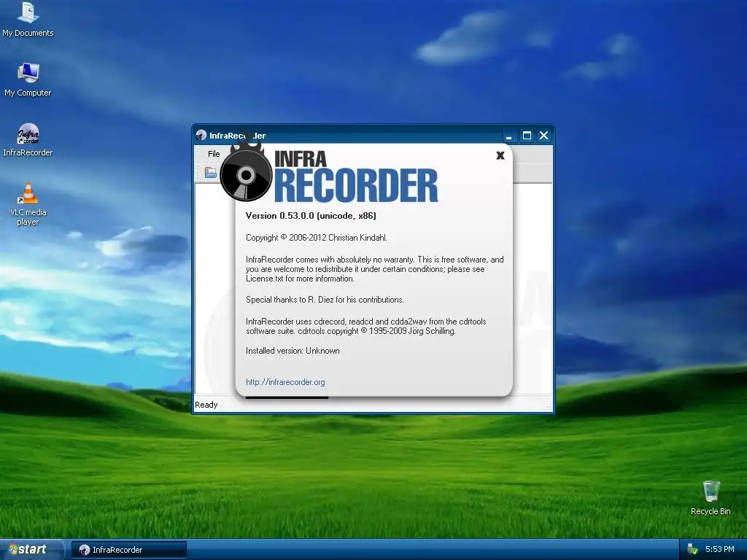The height and width of the screenshot is (560, 747).
Task: Select VLC media player desktop shortcut
Action: pyautogui.click(x=28, y=204)
